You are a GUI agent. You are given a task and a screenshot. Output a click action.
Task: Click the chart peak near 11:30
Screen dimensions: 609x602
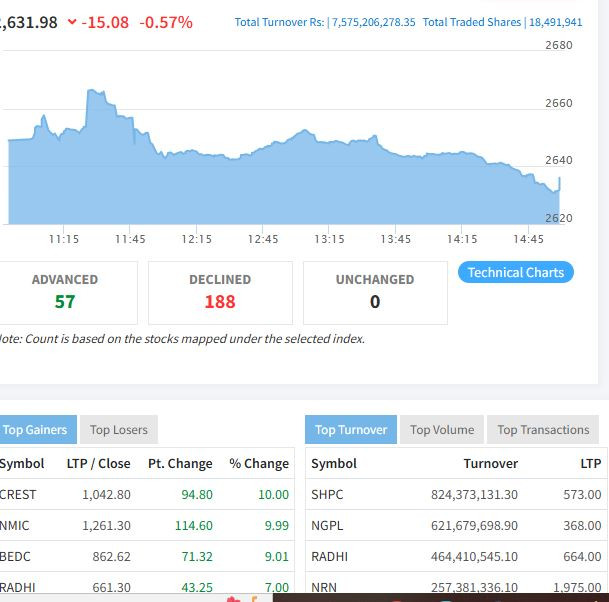point(96,93)
